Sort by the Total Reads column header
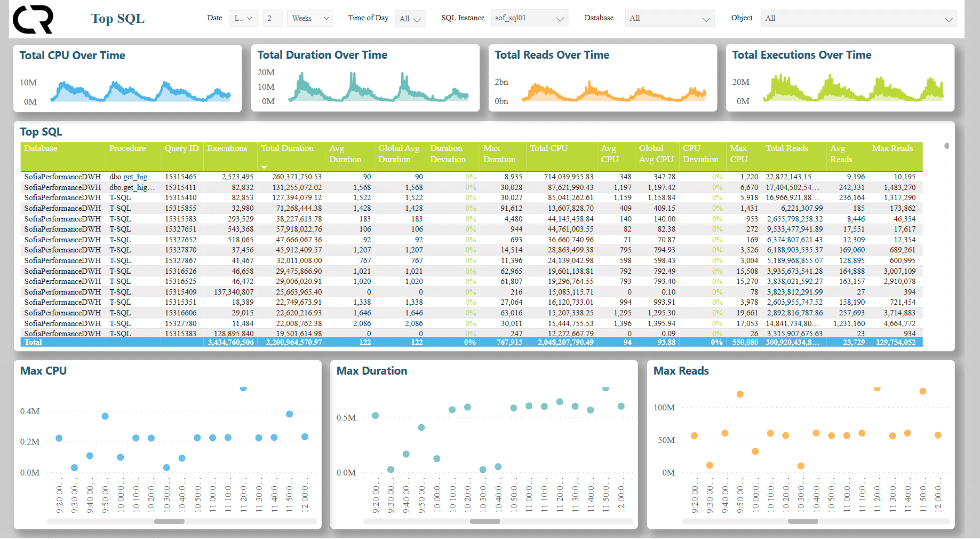Screen dimensions: 980x539 787,148
